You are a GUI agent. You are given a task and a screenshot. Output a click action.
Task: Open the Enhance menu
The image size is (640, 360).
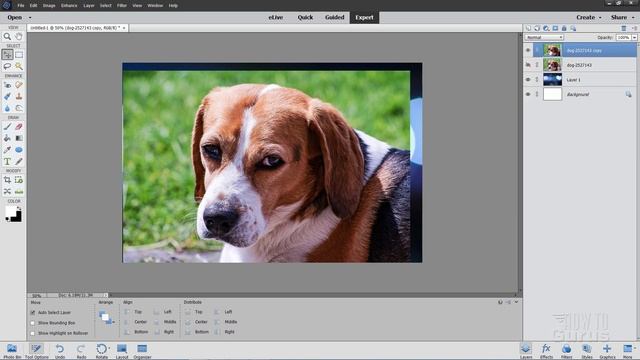coord(69,6)
